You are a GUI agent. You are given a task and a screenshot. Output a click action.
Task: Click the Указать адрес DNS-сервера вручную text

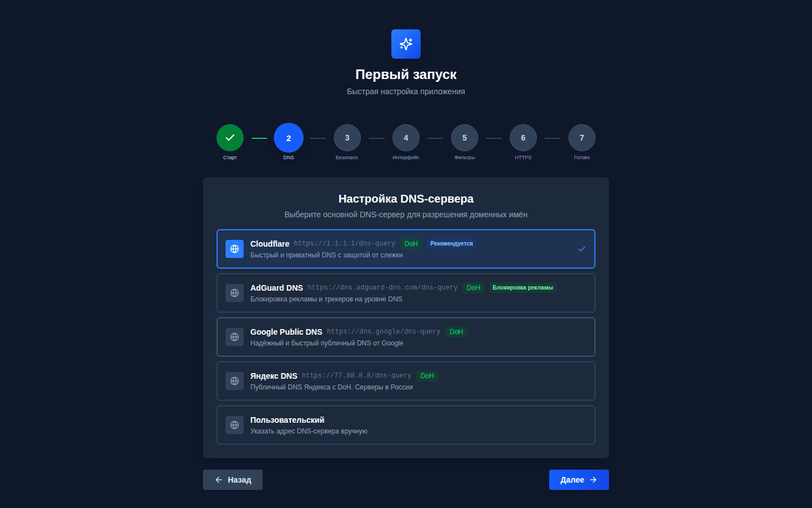tap(309, 431)
